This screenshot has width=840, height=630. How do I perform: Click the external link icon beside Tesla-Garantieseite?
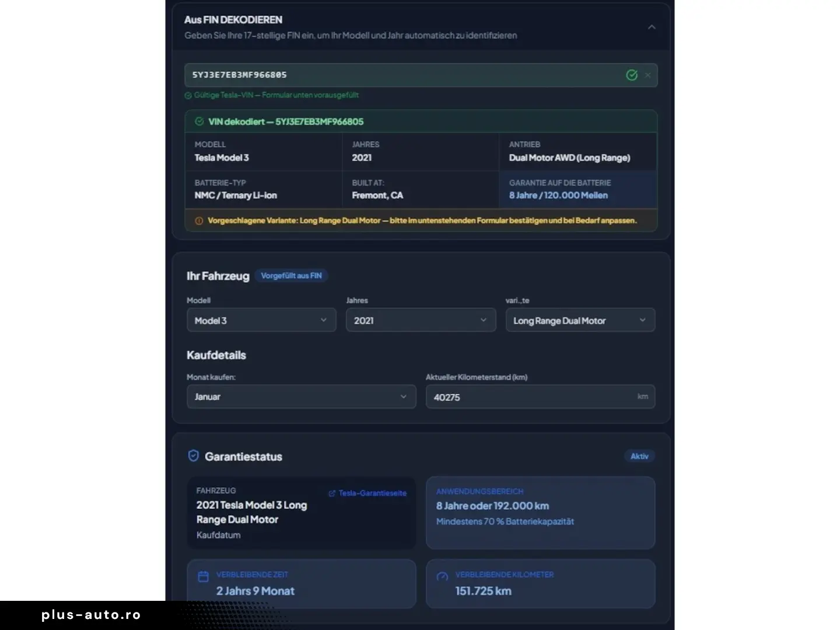coord(332,494)
